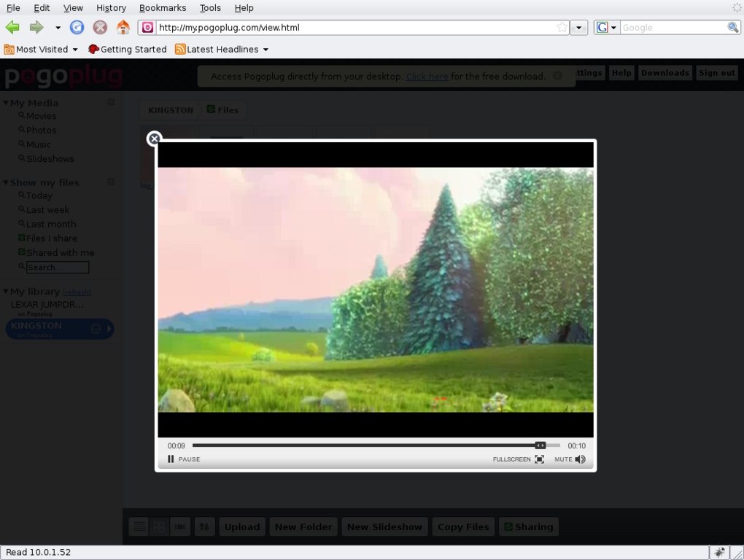
Task: Dismiss the desktop download notification banner
Action: (x=557, y=76)
